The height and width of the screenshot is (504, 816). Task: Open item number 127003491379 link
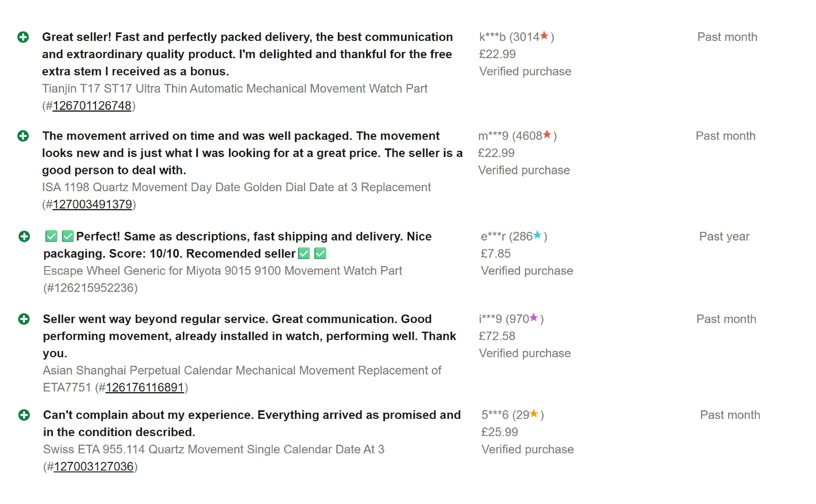tap(92, 204)
